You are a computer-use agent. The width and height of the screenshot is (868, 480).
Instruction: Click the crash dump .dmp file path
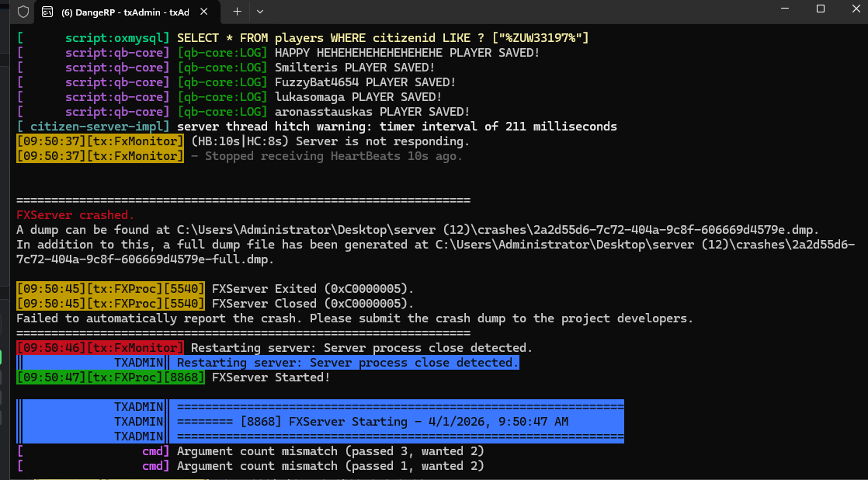[x=498, y=230]
